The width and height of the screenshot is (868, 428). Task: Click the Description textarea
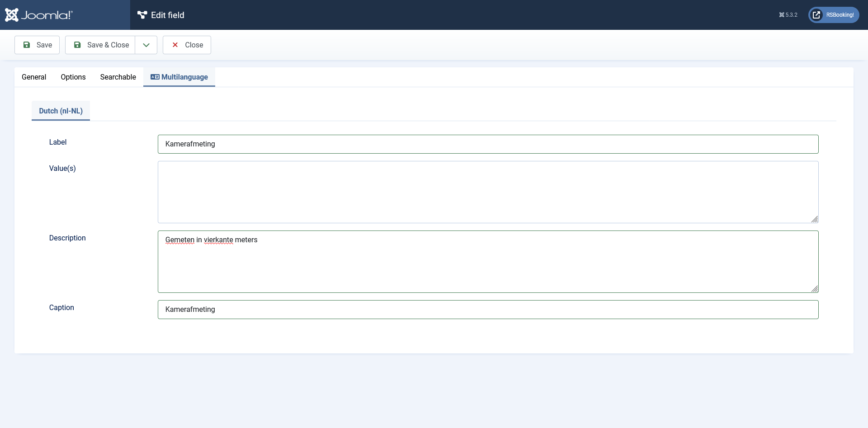point(488,262)
